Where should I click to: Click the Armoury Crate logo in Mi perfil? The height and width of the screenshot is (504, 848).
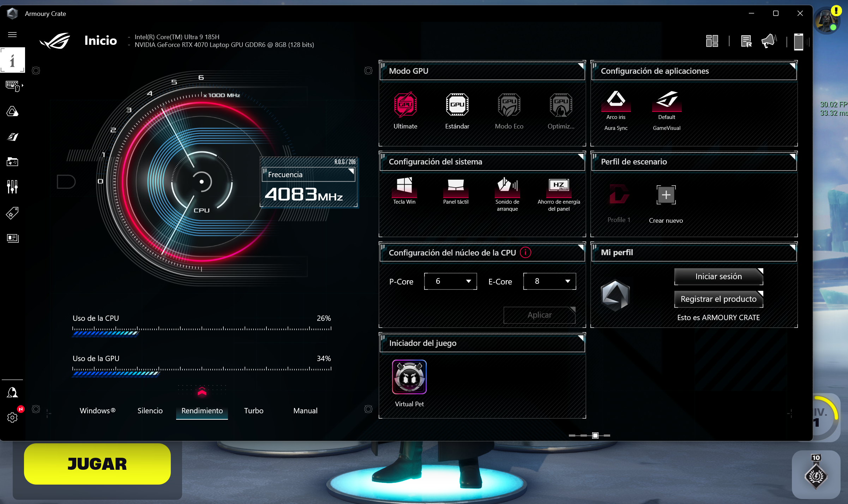615,295
